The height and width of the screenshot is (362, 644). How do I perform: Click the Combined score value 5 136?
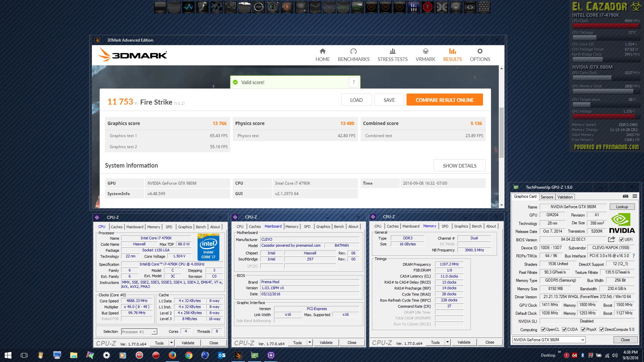(476, 123)
